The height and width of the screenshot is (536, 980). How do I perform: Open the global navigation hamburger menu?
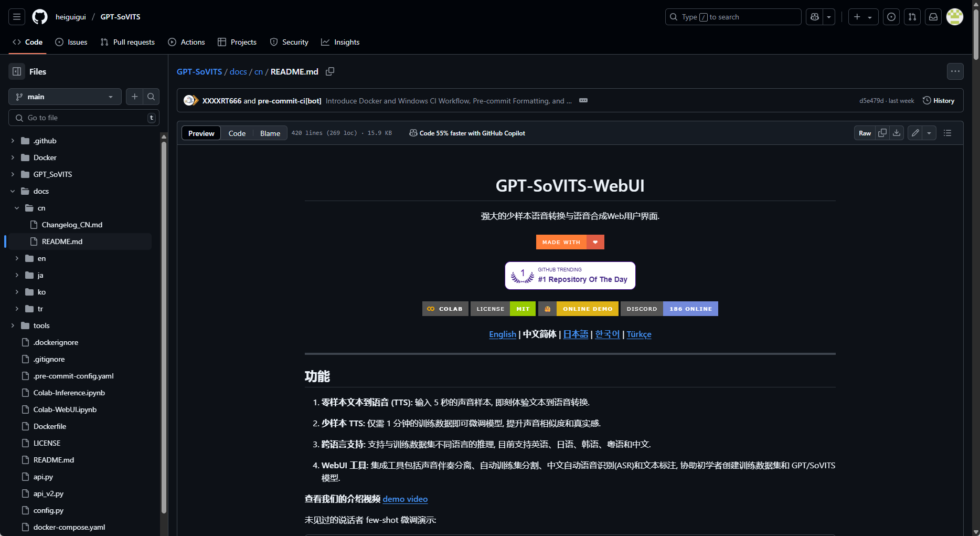click(x=16, y=17)
